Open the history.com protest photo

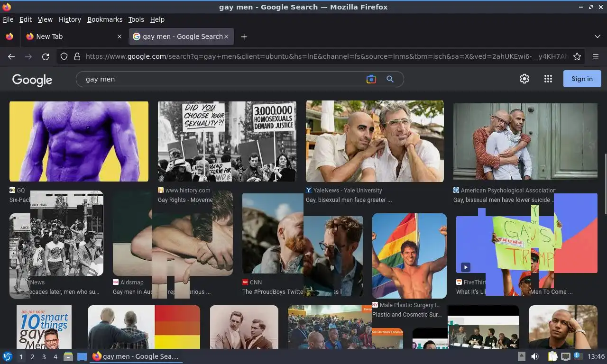tap(227, 141)
